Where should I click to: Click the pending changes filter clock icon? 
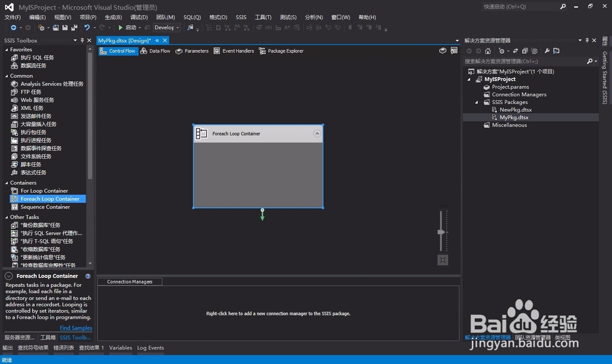[x=502, y=51]
